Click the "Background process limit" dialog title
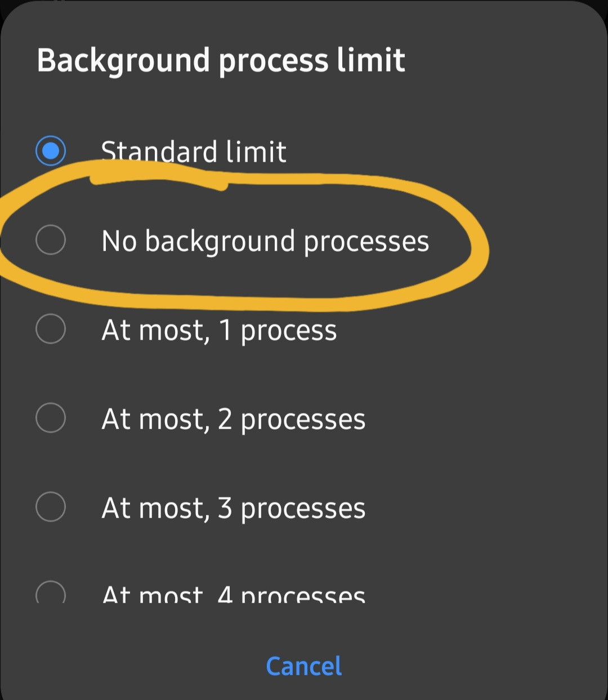This screenshot has width=608, height=700. (221, 60)
